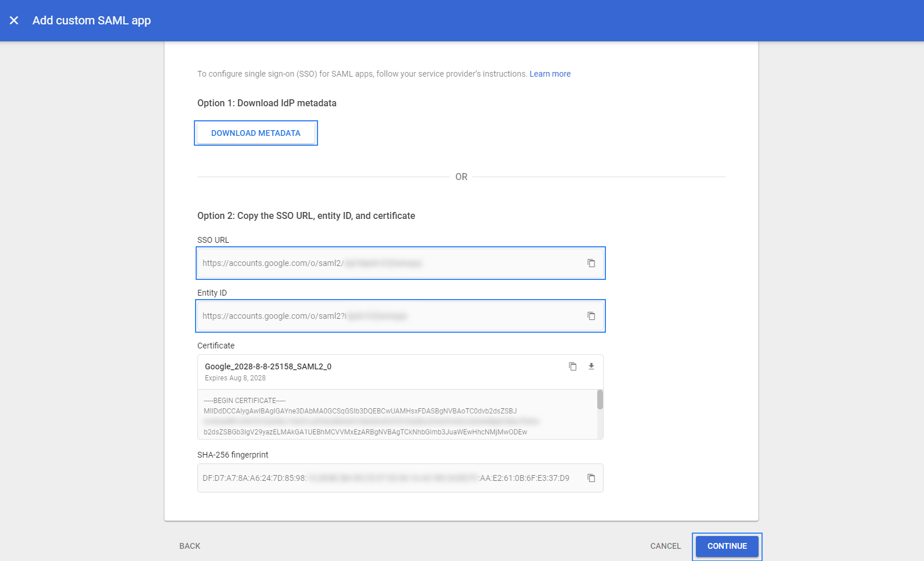
Task: Click the certificate text scrollbar thumb
Action: [x=600, y=400]
